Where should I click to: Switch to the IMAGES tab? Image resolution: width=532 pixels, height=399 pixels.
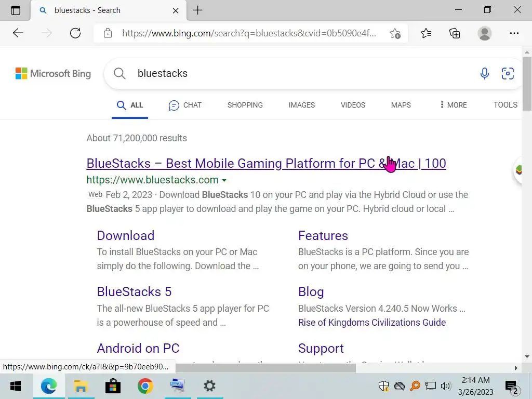click(x=302, y=105)
